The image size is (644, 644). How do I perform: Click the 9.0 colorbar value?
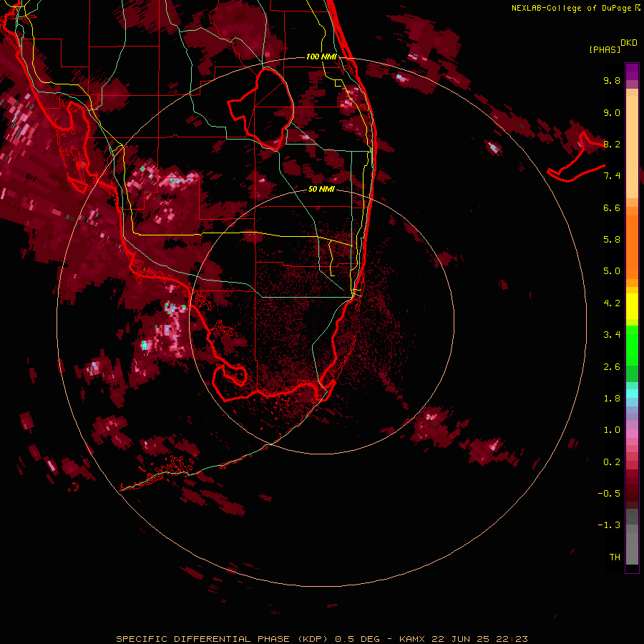point(612,112)
